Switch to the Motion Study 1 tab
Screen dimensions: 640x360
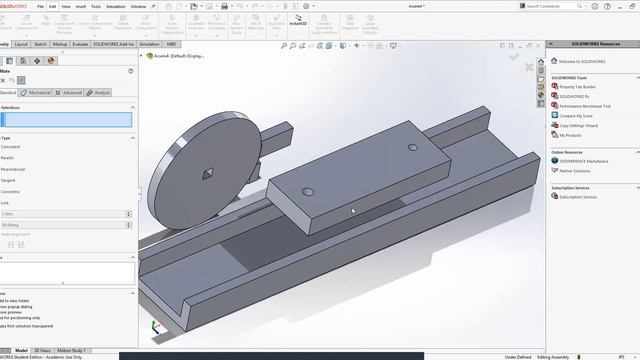pos(71,351)
